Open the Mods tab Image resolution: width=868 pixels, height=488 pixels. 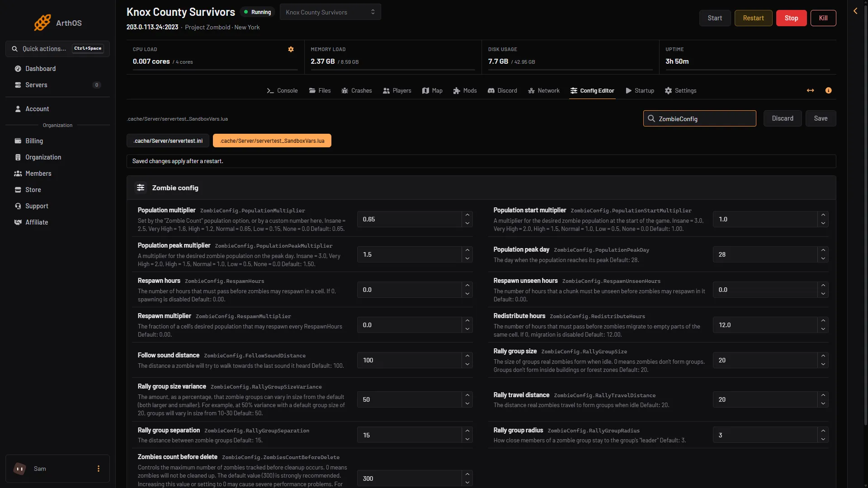pyautogui.click(x=465, y=90)
